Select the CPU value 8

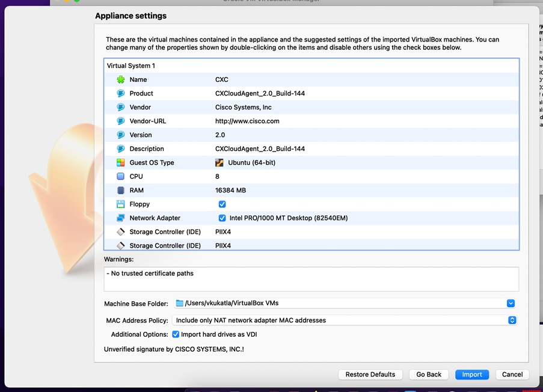[x=217, y=177]
